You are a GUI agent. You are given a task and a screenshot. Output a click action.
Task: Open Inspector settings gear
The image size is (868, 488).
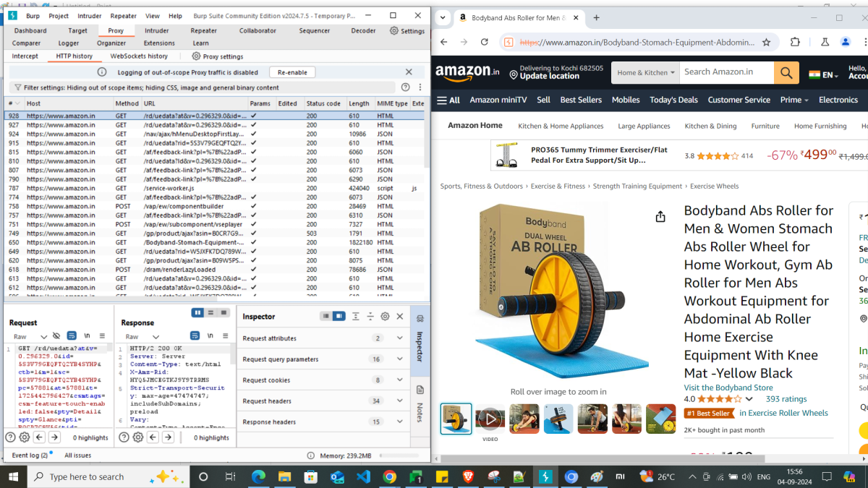(x=385, y=317)
